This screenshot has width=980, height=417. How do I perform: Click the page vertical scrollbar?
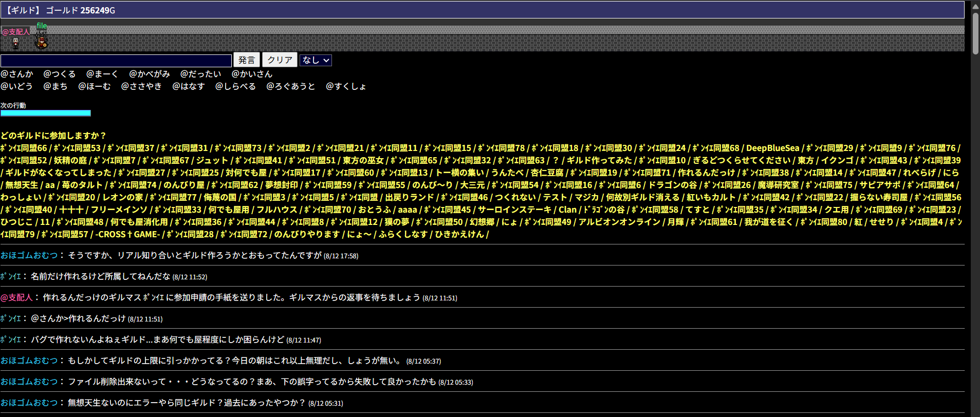tap(975, 208)
